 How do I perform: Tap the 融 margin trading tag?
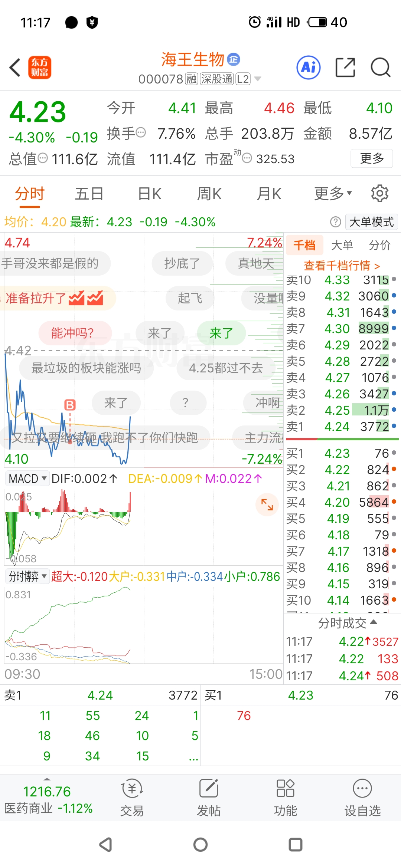click(192, 79)
